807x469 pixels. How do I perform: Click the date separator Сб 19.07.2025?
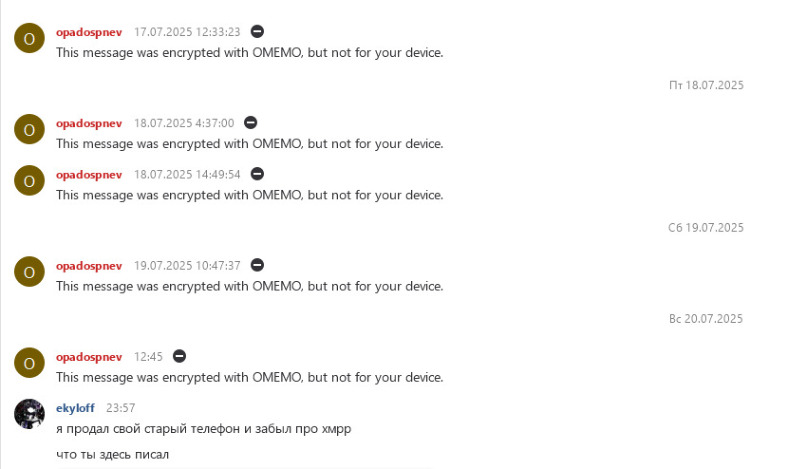(x=705, y=228)
